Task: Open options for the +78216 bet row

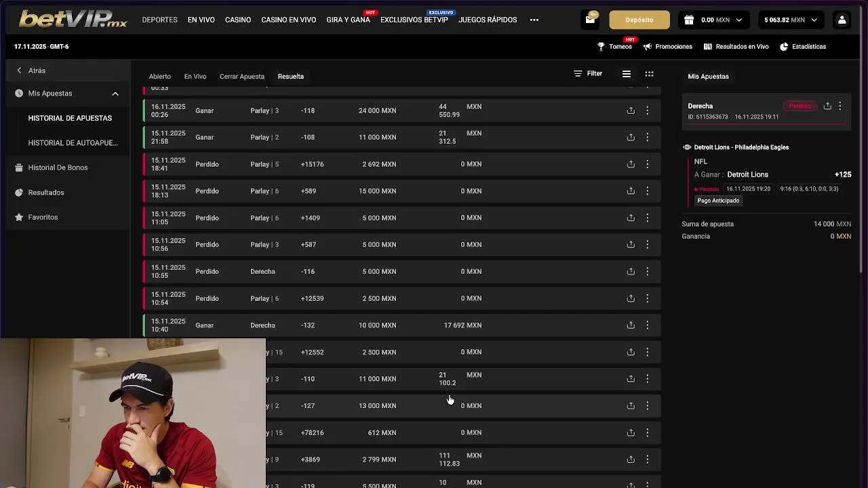Action: pyautogui.click(x=647, y=432)
